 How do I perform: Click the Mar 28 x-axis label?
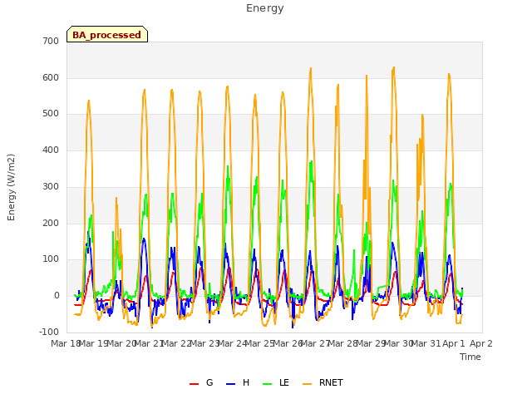click(x=342, y=343)
